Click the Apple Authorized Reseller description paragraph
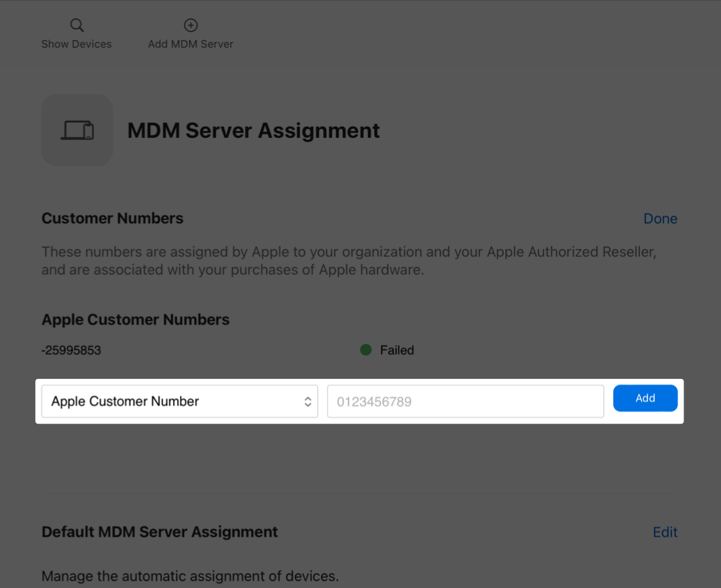This screenshot has width=721, height=588. point(349,261)
